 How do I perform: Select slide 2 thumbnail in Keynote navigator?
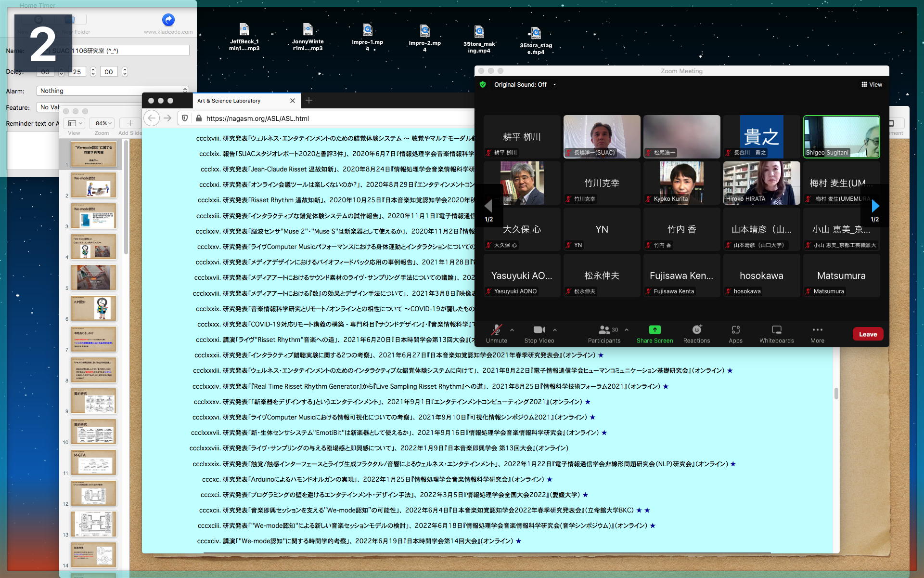[x=94, y=185]
